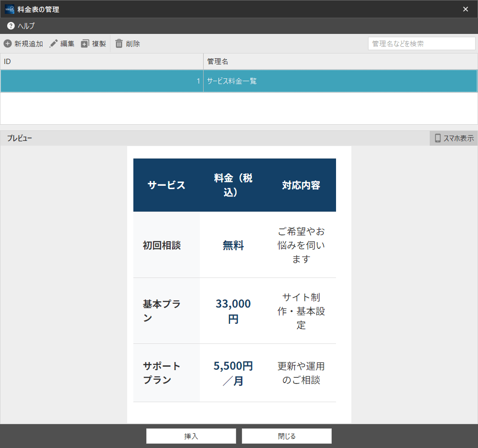Select the サービス料金一覧 row name

click(232, 81)
